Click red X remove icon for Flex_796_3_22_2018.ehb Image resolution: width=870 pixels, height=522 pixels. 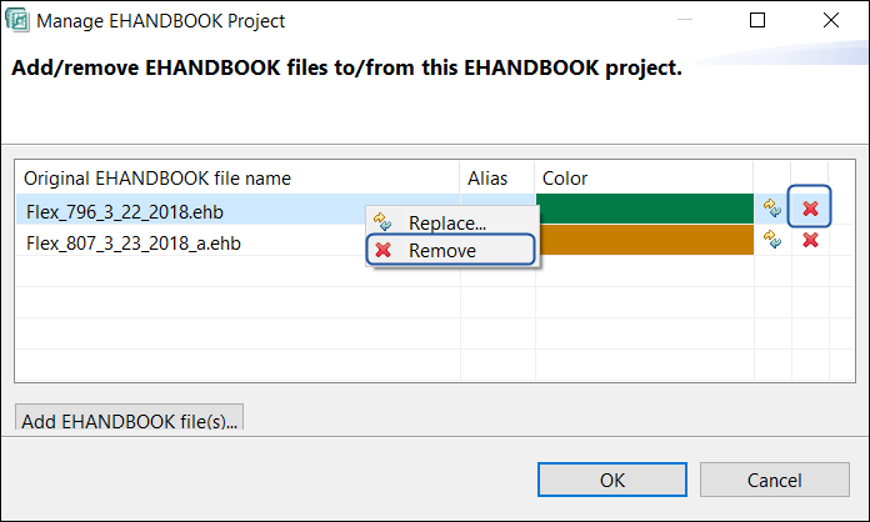point(811,208)
